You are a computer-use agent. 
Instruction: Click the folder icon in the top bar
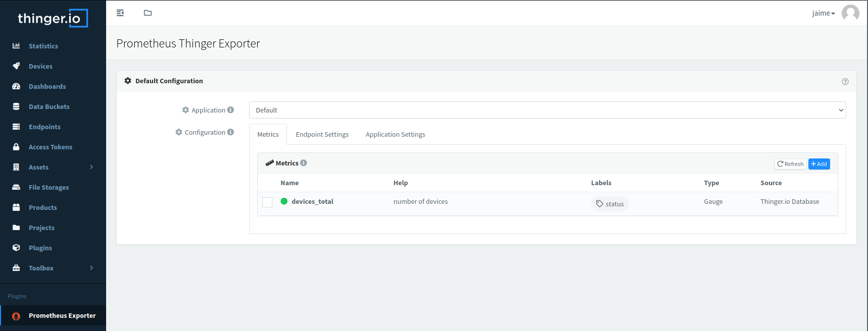pos(148,13)
